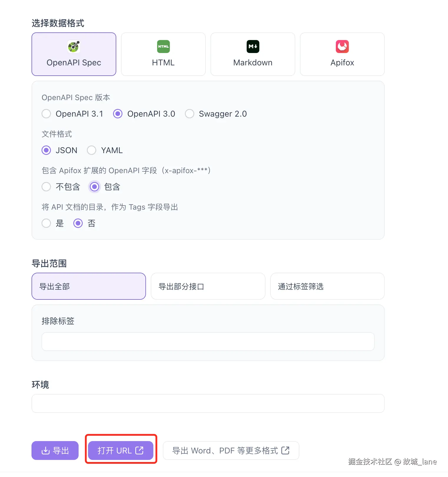Choose Swagger 2.0 radio option
The height and width of the screenshot is (477, 448).
coord(190,114)
